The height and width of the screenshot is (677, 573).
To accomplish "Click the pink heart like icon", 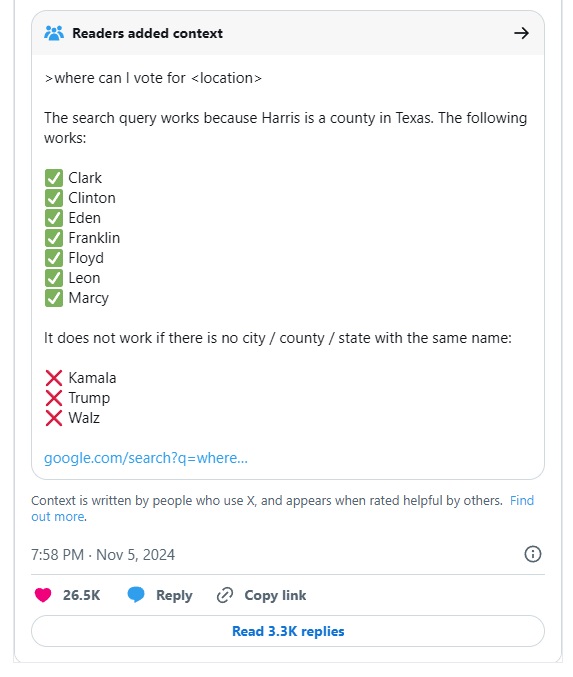I will (x=43, y=595).
